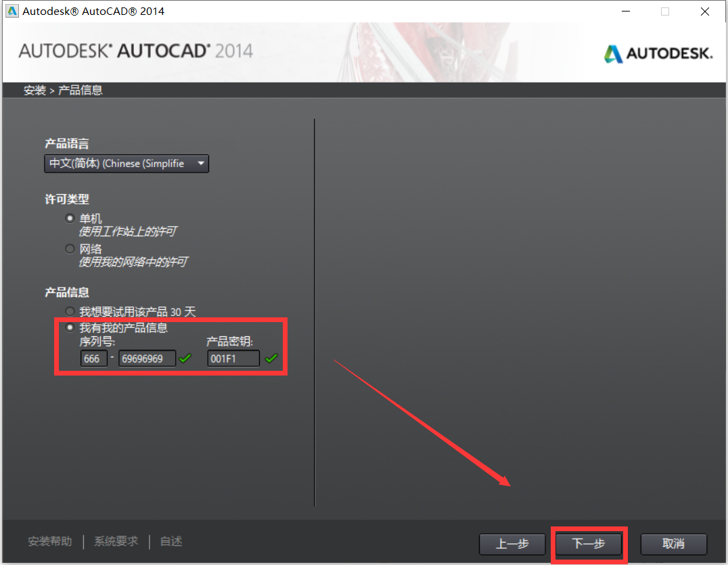Image resolution: width=728 pixels, height=565 pixels.
Task: Click 下一步 to continue installation
Action: tap(589, 543)
